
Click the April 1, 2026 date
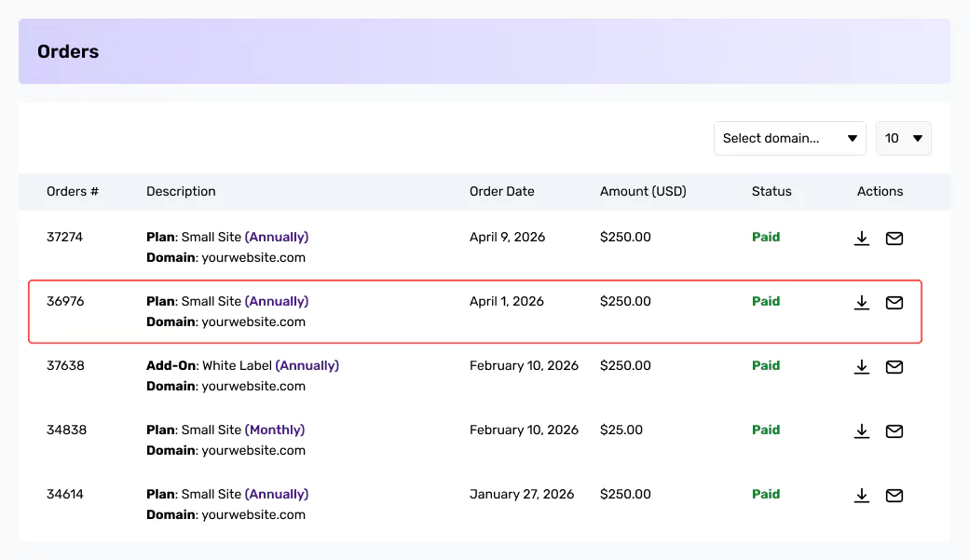[507, 302]
